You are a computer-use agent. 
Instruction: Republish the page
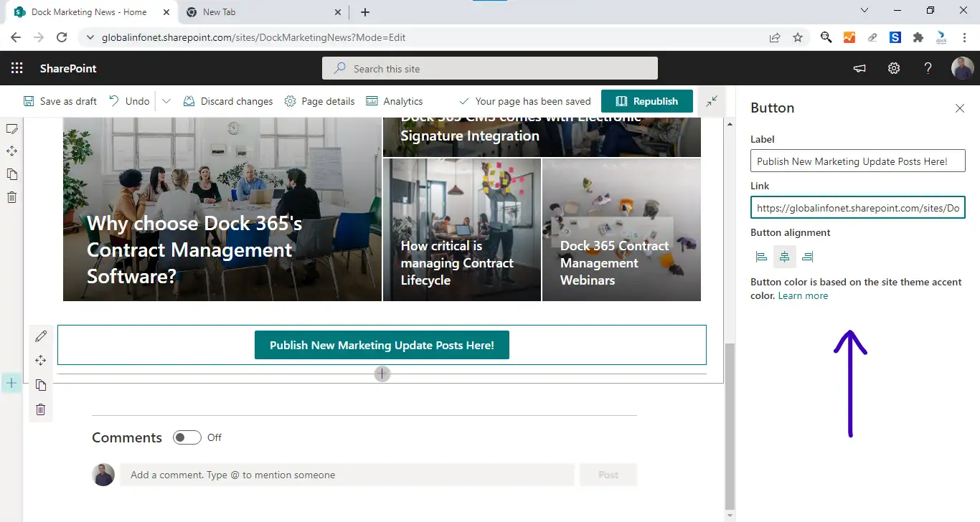tap(647, 101)
